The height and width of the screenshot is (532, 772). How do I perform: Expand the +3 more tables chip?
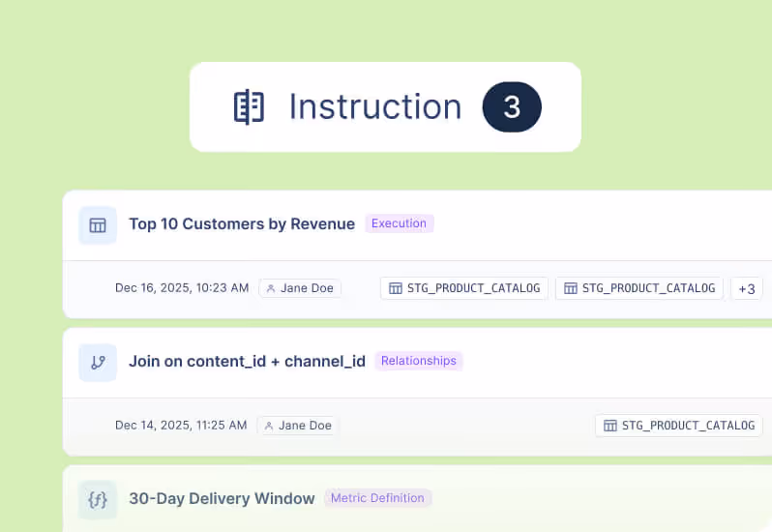[747, 288]
